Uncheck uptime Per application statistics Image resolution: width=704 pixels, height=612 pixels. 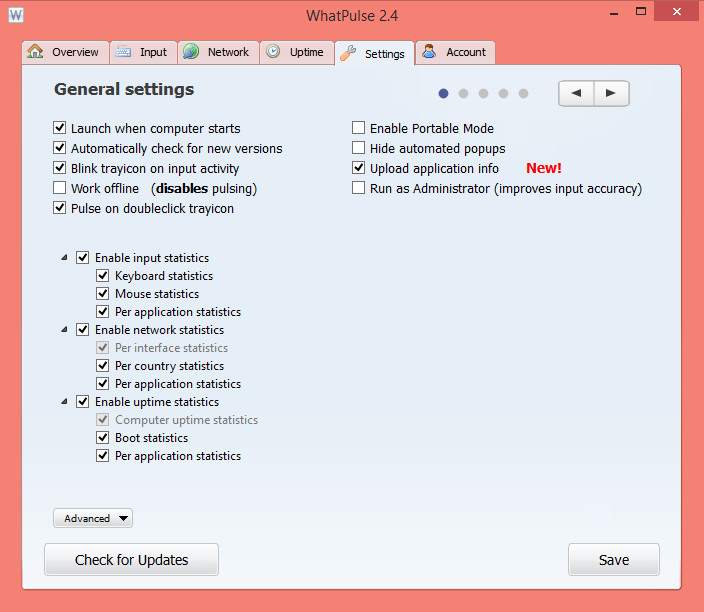103,455
